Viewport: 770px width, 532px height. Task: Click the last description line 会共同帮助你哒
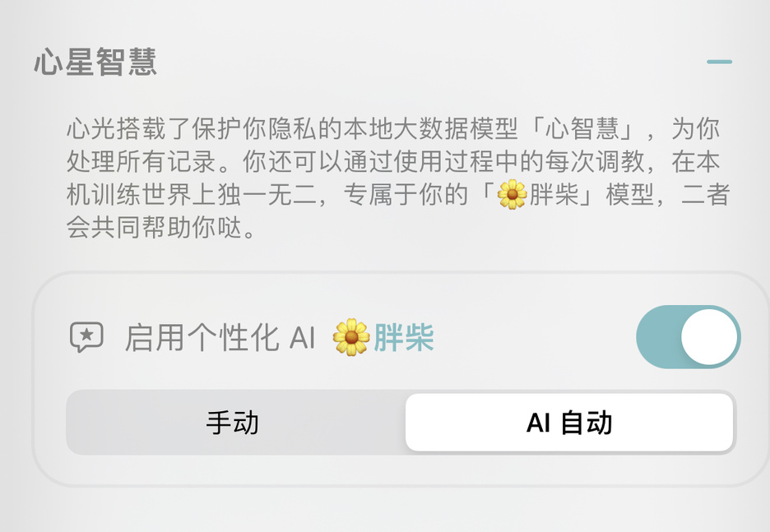163,228
